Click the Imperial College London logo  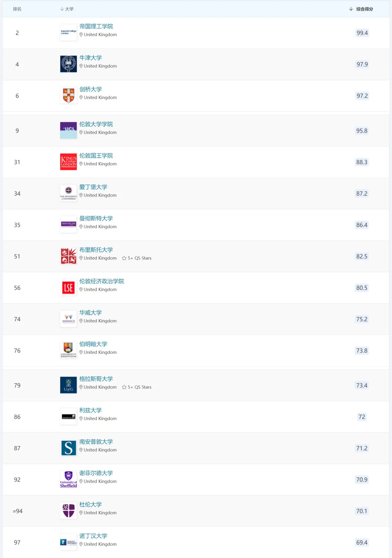68,32
